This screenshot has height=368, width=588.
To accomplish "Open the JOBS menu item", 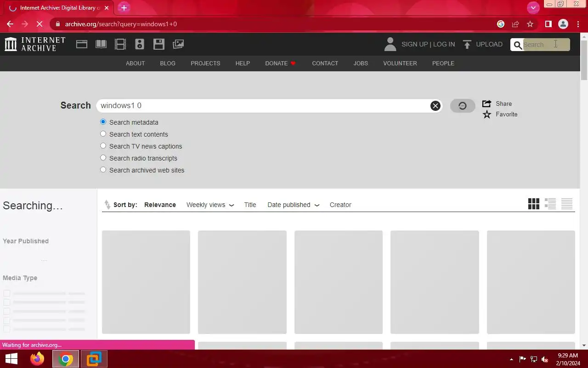I will (361, 63).
